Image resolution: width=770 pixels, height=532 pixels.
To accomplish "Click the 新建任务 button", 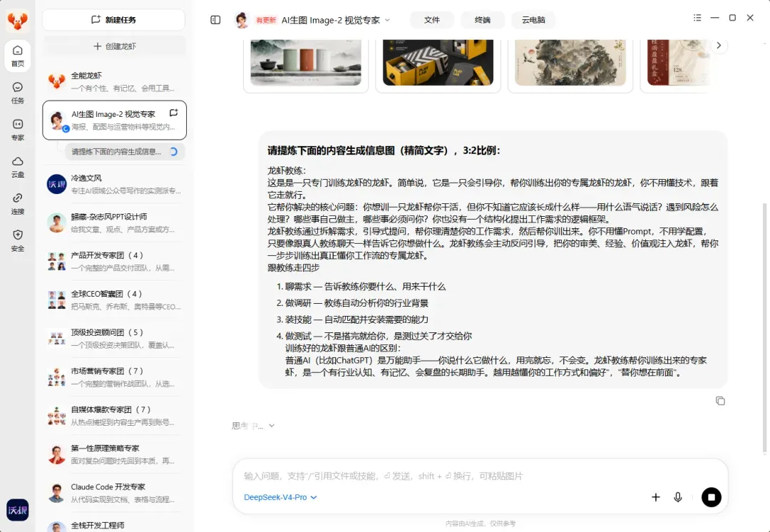I will tap(113, 20).
